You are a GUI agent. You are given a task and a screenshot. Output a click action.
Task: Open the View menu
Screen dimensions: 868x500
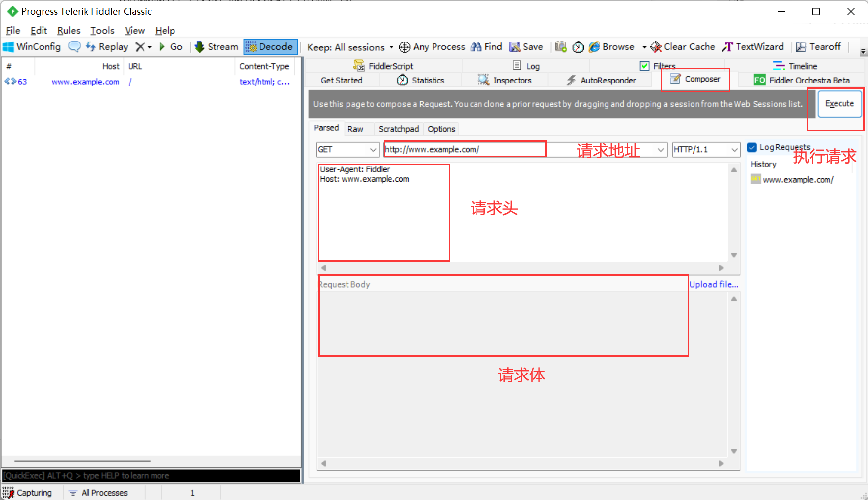pyautogui.click(x=134, y=30)
